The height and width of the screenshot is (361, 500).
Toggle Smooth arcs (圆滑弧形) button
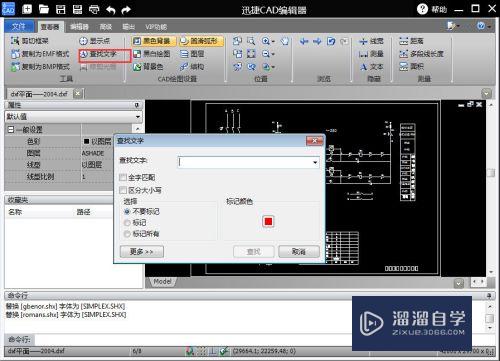click(201, 41)
